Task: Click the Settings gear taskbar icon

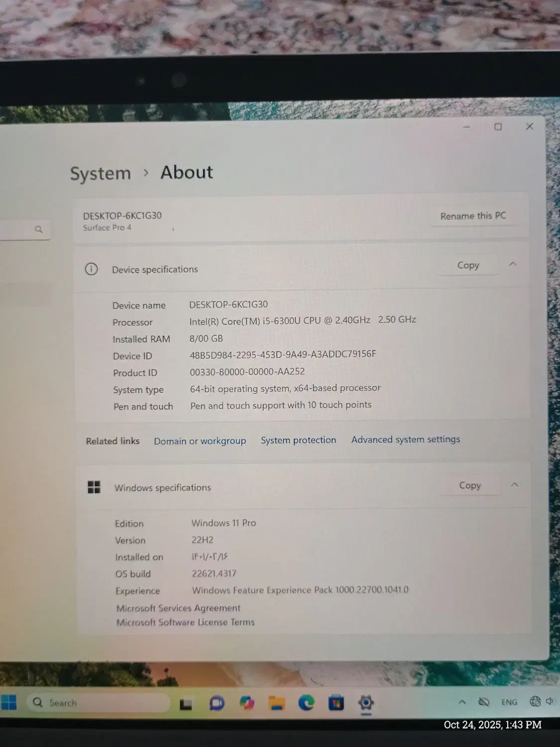Action: [x=366, y=703]
